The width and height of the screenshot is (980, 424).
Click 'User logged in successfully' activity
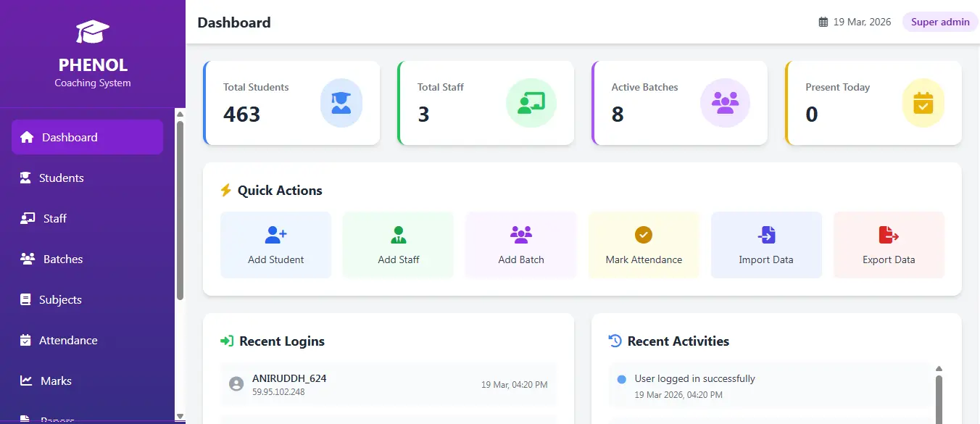click(x=694, y=378)
